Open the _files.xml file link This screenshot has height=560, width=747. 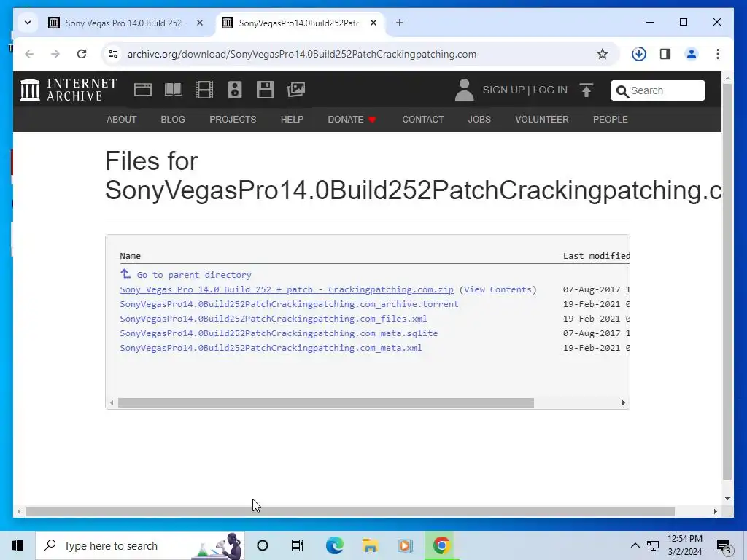pyautogui.click(x=274, y=319)
